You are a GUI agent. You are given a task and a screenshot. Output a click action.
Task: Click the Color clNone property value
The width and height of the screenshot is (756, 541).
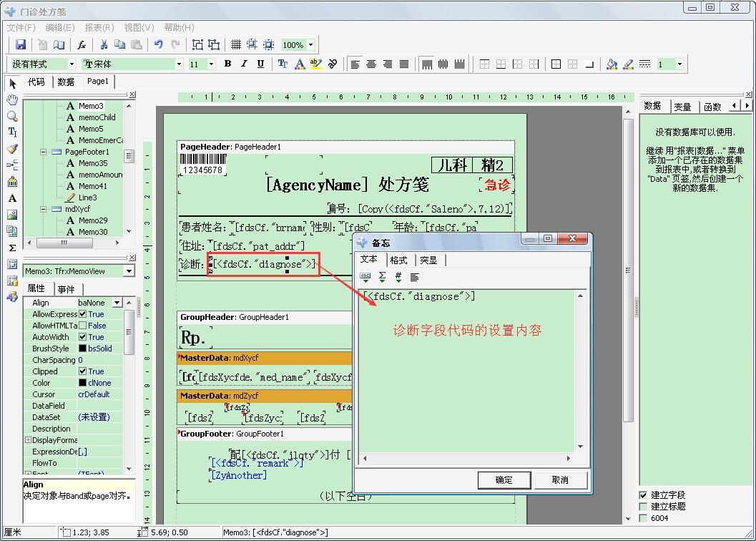(99, 383)
